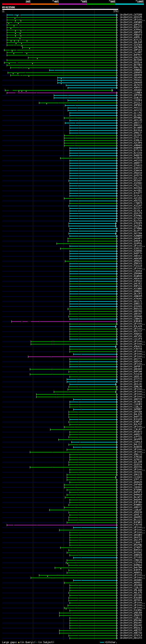Viewport: 146px width, 644px height.
Task: Select hit label UniRef100_B3LA28
Action: [x=131, y=326]
